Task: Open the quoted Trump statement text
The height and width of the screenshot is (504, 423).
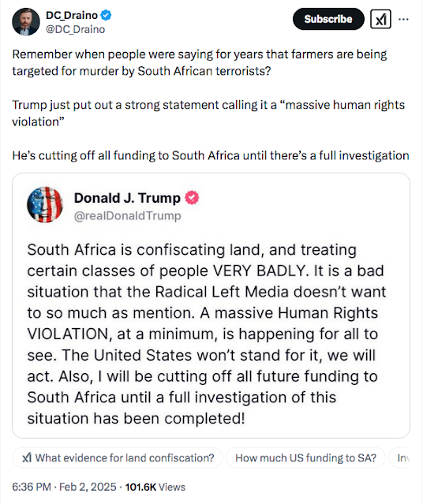Action: coord(207,334)
